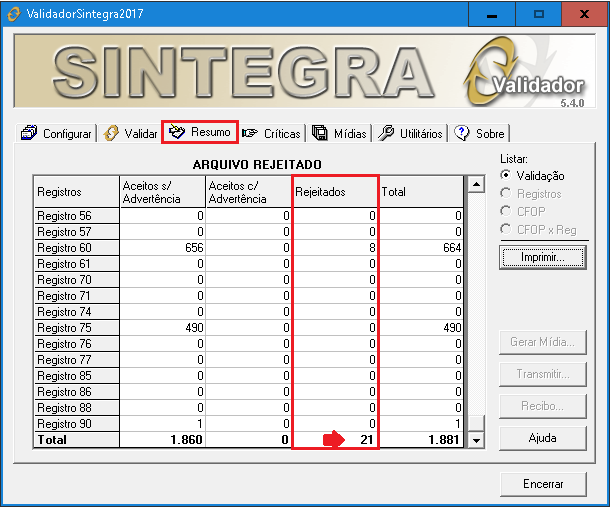Select the Registro 88 row label
The height and width of the screenshot is (508, 612).
(x=76, y=408)
